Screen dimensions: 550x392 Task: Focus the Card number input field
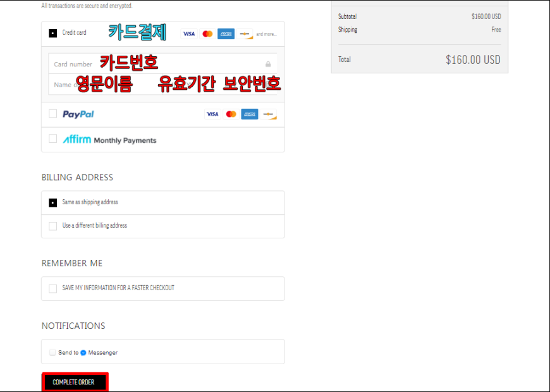[x=162, y=64]
